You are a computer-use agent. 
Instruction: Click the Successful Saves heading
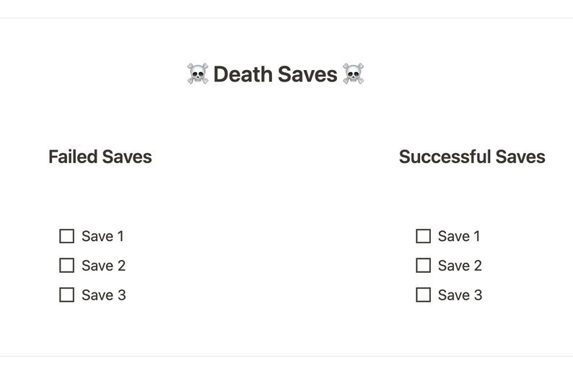pos(472,157)
